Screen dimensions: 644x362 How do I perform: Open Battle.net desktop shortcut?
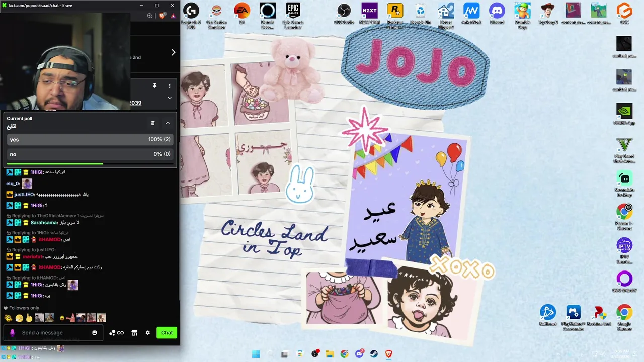(547, 315)
